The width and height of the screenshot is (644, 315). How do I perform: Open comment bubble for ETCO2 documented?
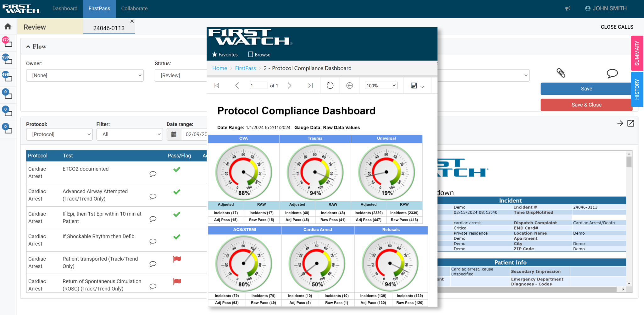153,174
